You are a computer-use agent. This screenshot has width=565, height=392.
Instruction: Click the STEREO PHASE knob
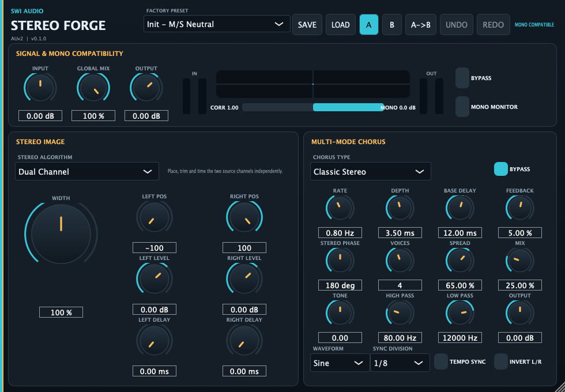click(x=340, y=261)
